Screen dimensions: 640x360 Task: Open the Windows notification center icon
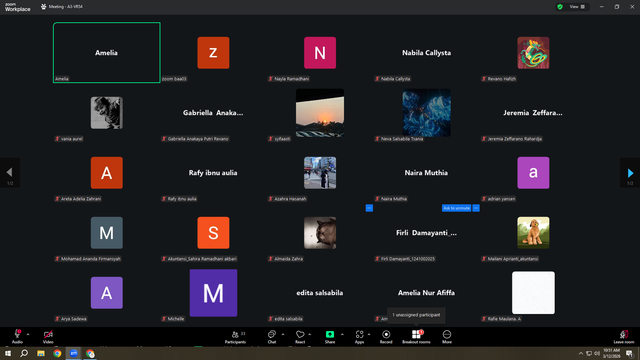tap(629, 353)
